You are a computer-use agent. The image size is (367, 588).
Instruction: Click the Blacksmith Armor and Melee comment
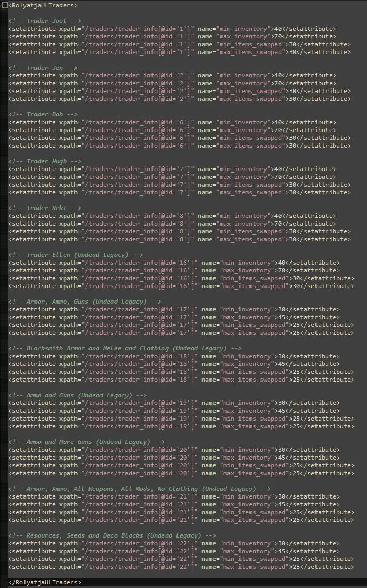tap(125, 348)
